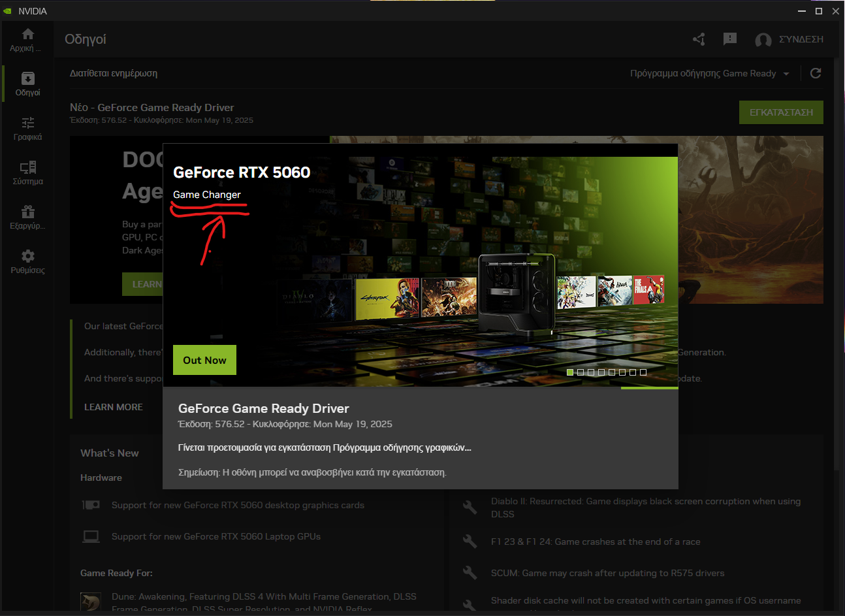845x616 pixels.
Task: Click the GeForce Game Ready Driver popup heading
Action: click(264, 408)
